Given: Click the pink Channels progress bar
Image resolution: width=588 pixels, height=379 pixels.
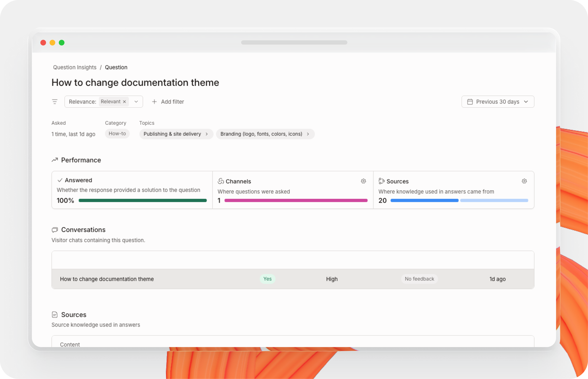Looking at the screenshot, I should (x=296, y=200).
